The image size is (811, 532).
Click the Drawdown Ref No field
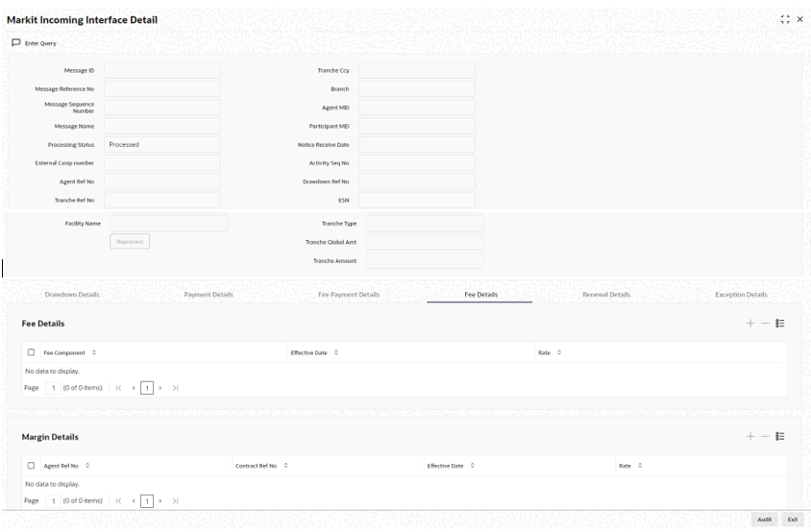417,181
